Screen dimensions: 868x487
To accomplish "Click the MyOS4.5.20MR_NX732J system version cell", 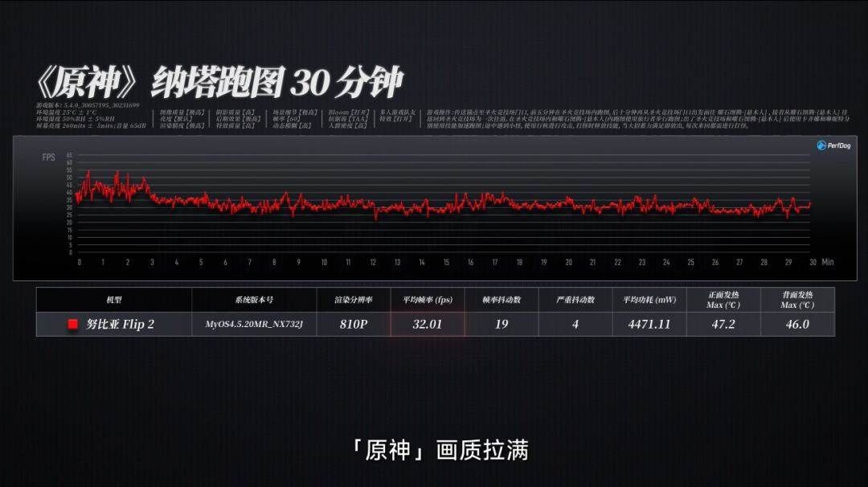I will point(254,325).
